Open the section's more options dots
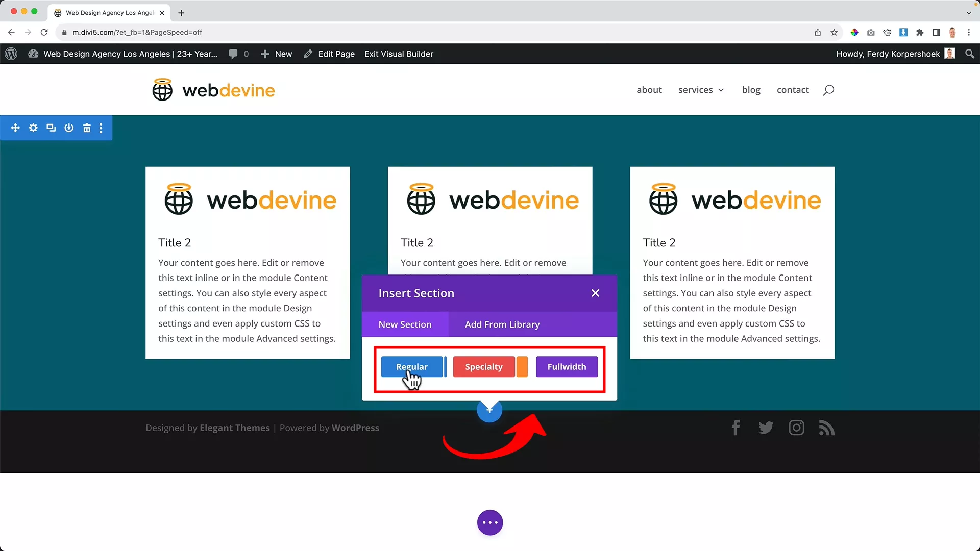 pyautogui.click(x=101, y=128)
